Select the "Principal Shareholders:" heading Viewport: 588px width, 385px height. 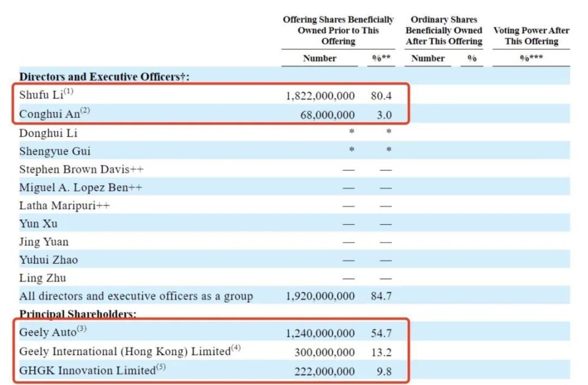click(x=78, y=314)
